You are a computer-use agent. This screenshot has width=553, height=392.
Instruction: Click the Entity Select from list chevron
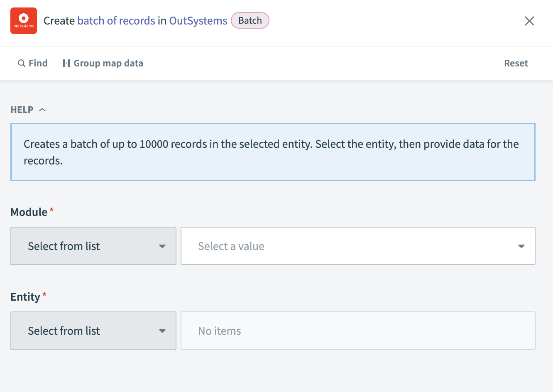162,331
